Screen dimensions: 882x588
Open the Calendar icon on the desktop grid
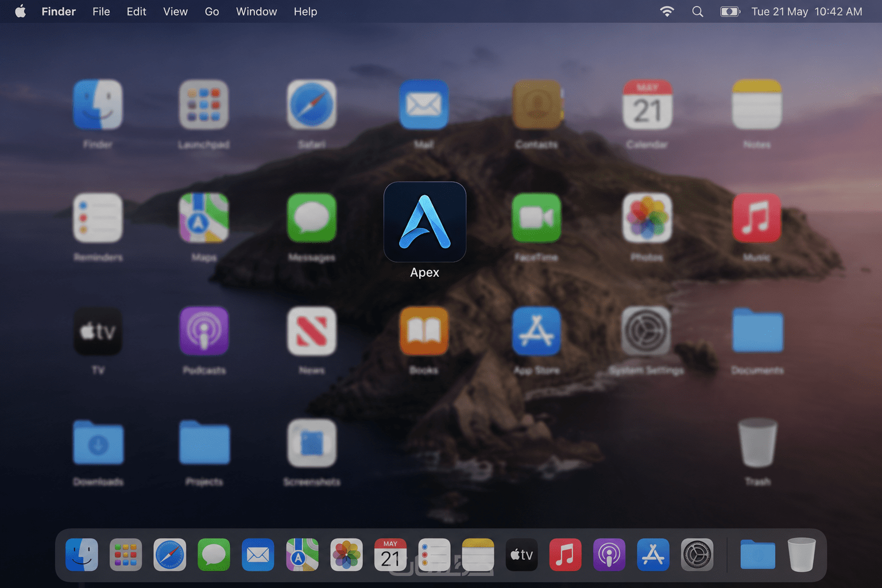tap(647, 105)
